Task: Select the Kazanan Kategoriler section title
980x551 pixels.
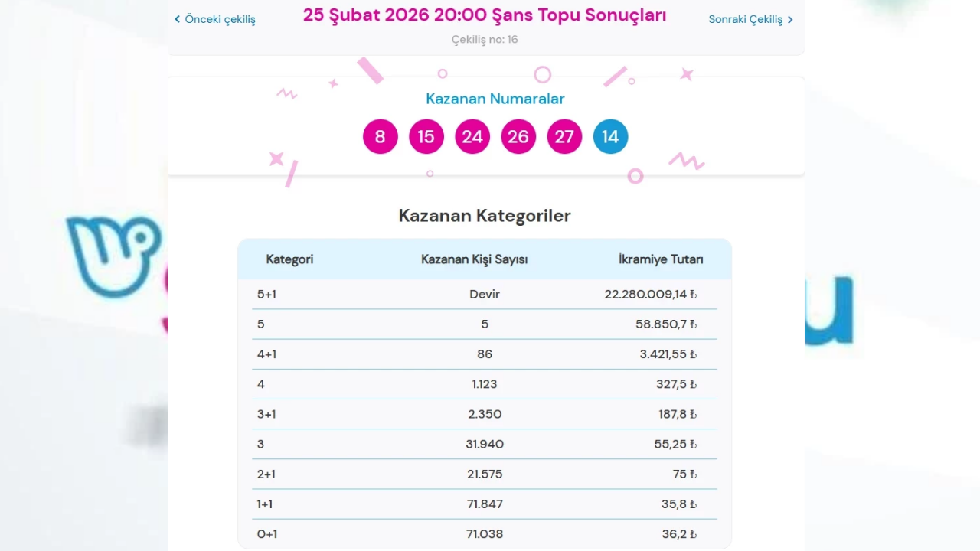Action: tap(484, 216)
